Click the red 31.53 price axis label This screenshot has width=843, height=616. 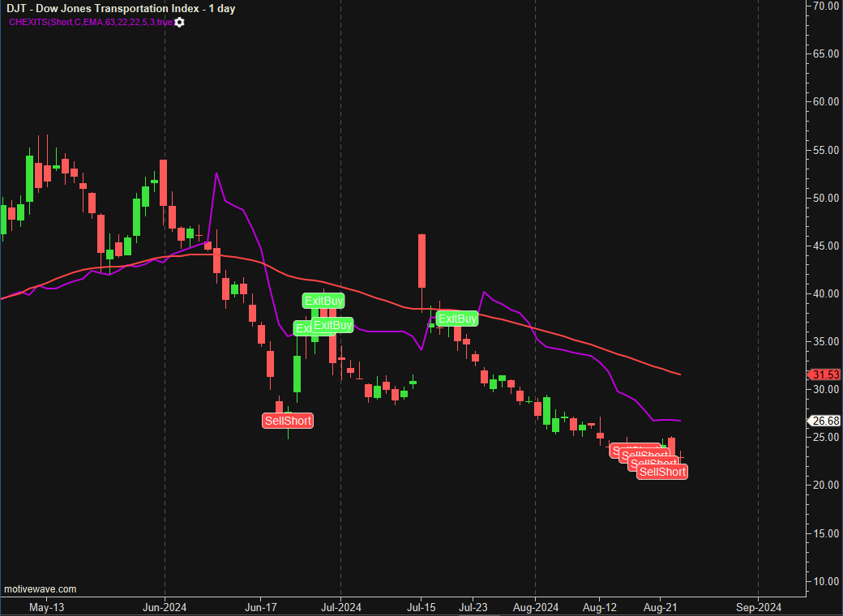(825, 374)
